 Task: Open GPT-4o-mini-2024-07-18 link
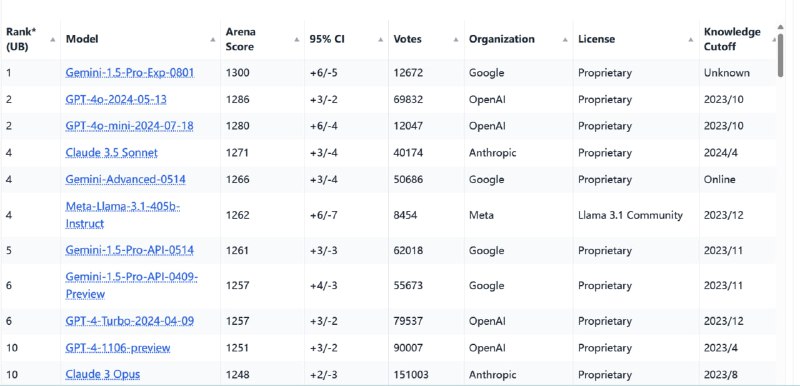(x=129, y=125)
